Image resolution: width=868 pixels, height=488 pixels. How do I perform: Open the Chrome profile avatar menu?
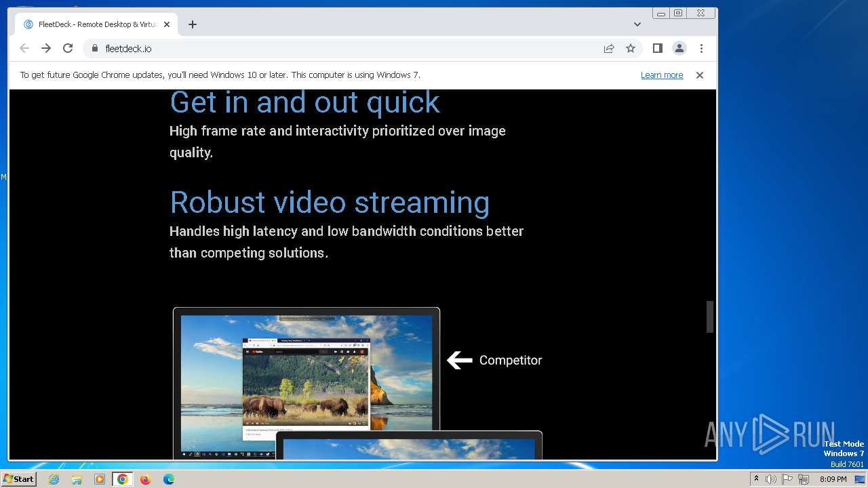[679, 48]
